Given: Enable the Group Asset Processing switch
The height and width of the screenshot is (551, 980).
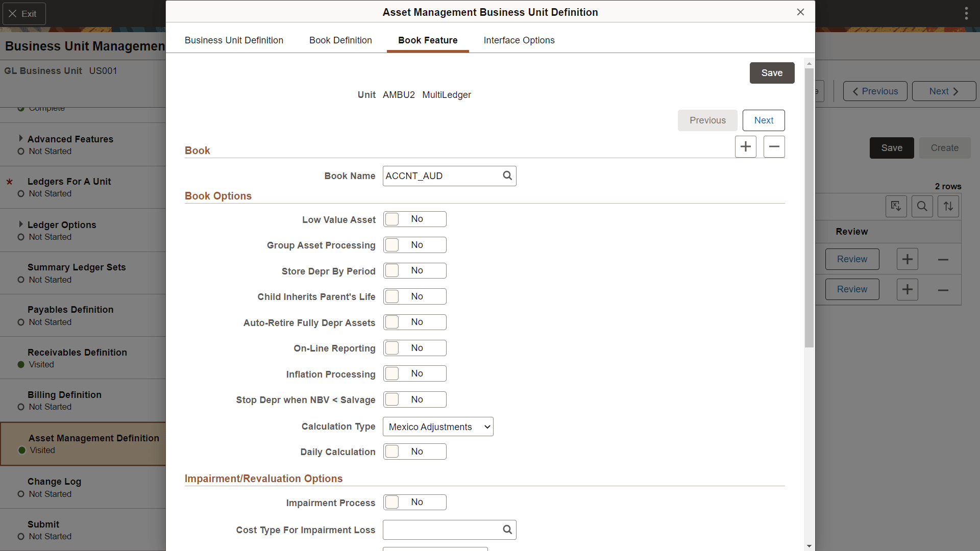Looking at the screenshot, I should (414, 245).
